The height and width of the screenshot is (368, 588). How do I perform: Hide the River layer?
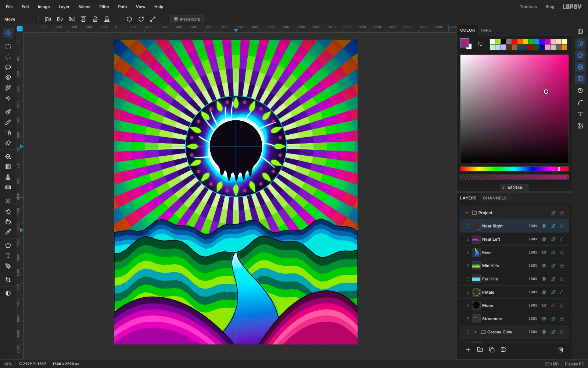(x=544, y=252)
